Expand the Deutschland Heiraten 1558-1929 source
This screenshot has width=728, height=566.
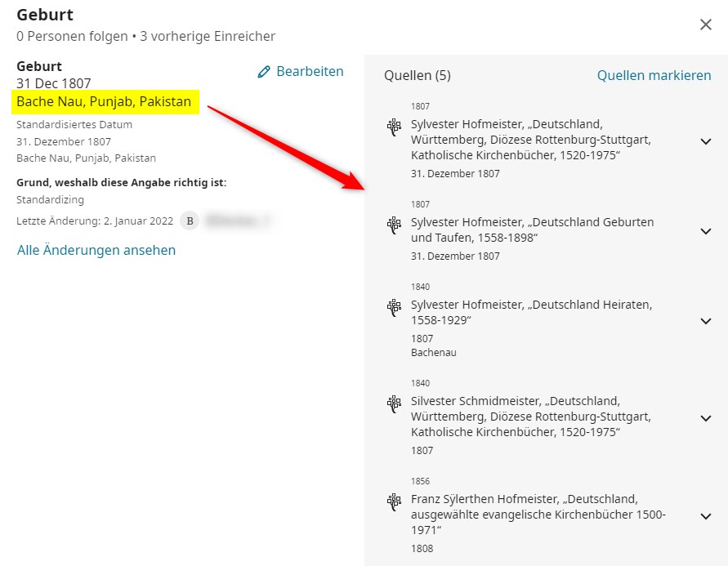pyautogui.click(x=706, y=321)
